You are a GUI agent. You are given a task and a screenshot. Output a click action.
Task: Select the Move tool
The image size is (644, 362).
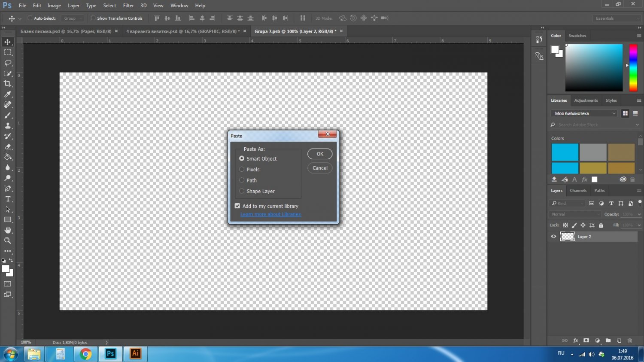coord(8,42)
